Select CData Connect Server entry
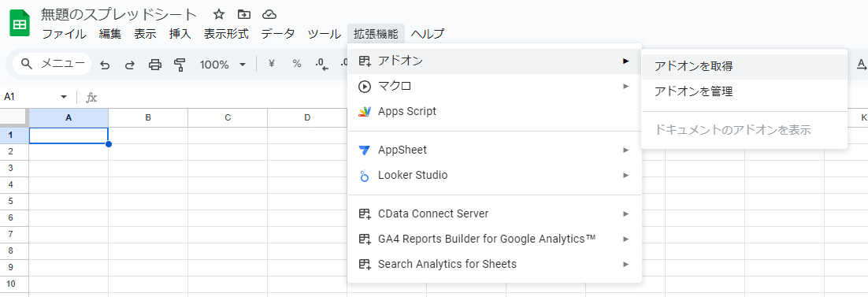The width and height of the screenshot is (868, 297). (x=495, y=213)
